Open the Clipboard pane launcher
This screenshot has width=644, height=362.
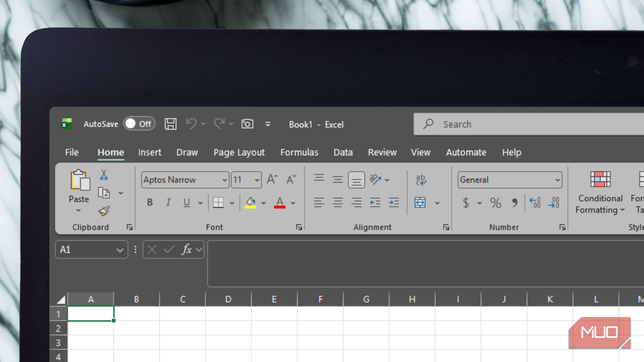pyautogui.click(x=130, y=227)
